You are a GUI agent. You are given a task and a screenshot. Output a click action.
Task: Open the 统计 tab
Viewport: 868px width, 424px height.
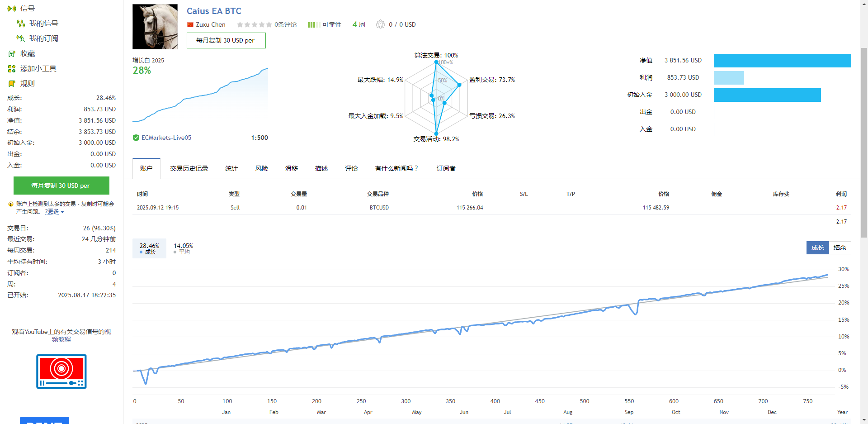pos(231,168)
